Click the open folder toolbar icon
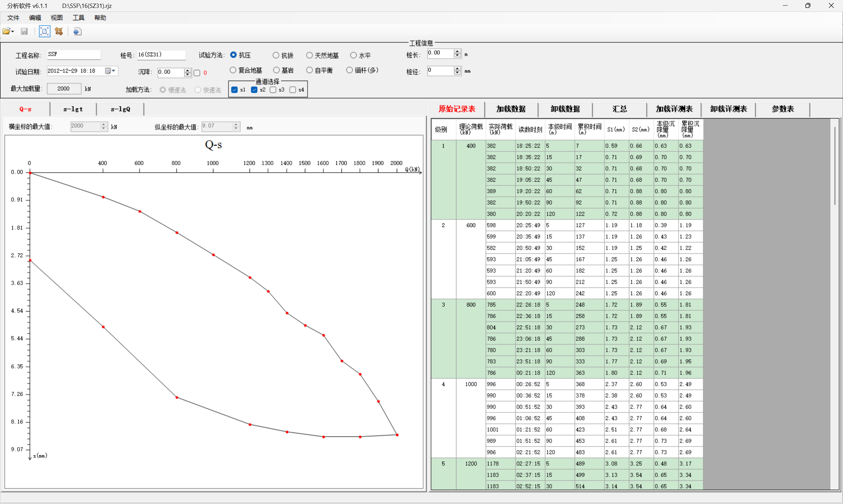This screenshot has width=843, height=504. click(6, 32)
